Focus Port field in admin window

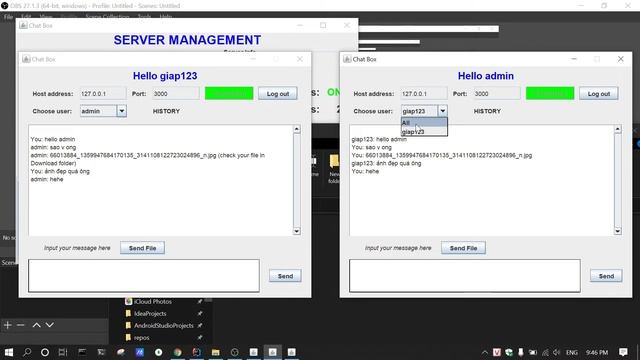coord(497,93)
